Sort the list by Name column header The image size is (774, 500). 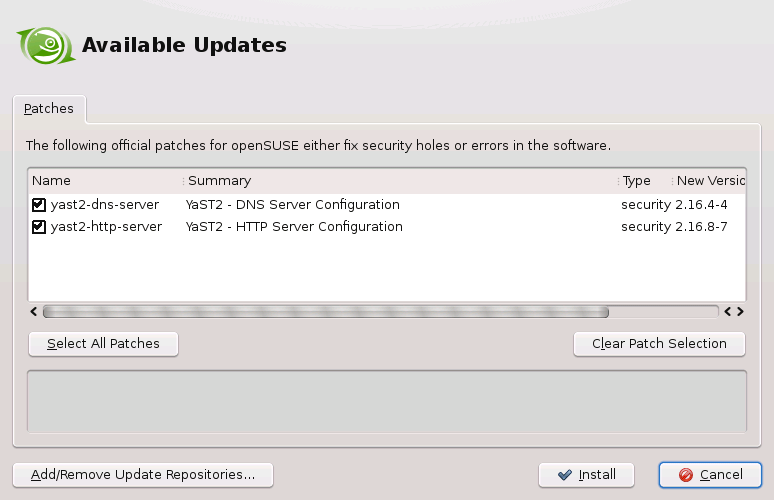point(105,181)
